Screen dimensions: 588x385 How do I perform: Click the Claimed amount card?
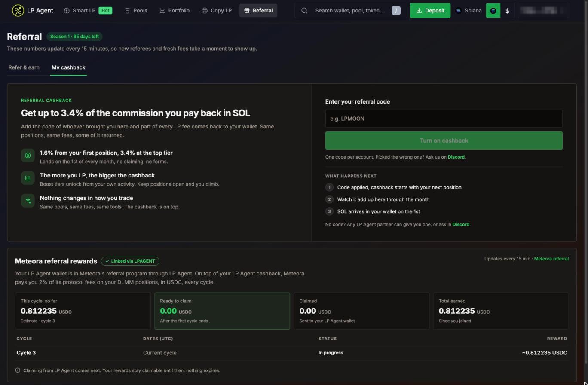pyautogui.click(x=361, y=311)
